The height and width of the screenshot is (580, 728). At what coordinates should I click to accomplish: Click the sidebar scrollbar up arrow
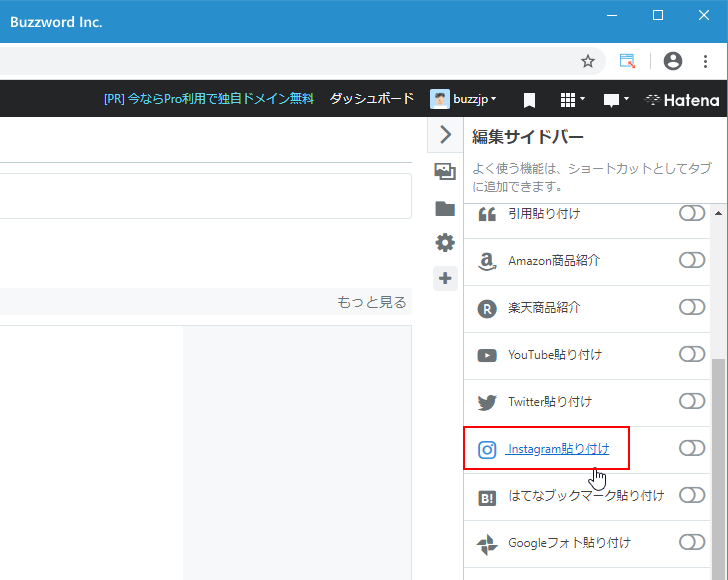point(718,213)
